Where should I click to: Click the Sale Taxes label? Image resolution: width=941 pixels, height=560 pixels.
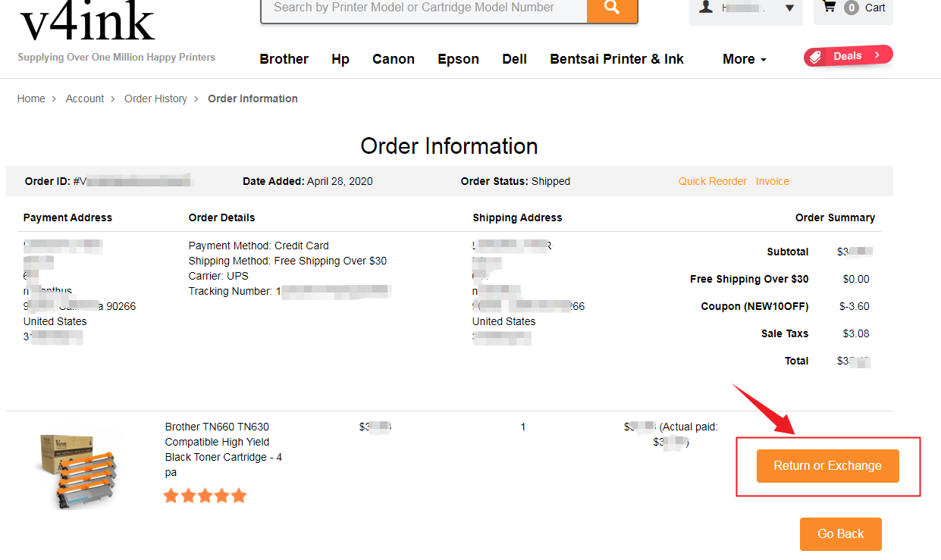(x=785, y=333)
